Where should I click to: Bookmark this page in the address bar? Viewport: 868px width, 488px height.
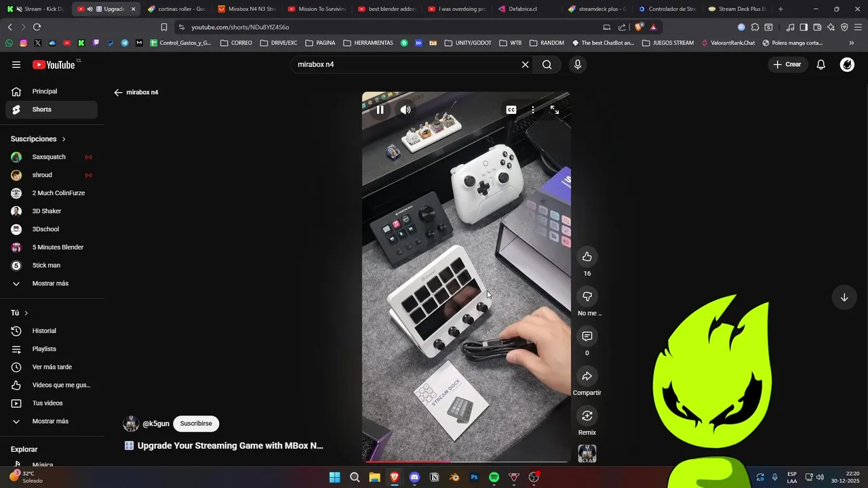[x=164, y=27]
